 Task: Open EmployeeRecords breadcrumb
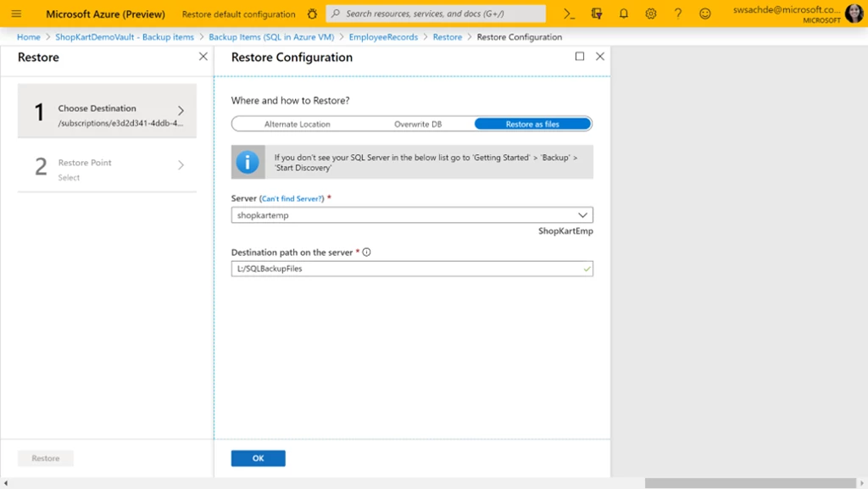coord(383,37)
